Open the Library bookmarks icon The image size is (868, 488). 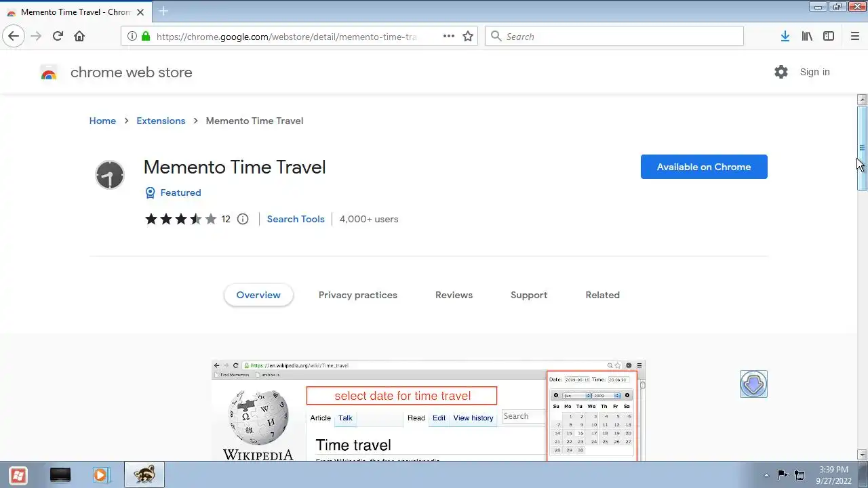pos(807,37)
